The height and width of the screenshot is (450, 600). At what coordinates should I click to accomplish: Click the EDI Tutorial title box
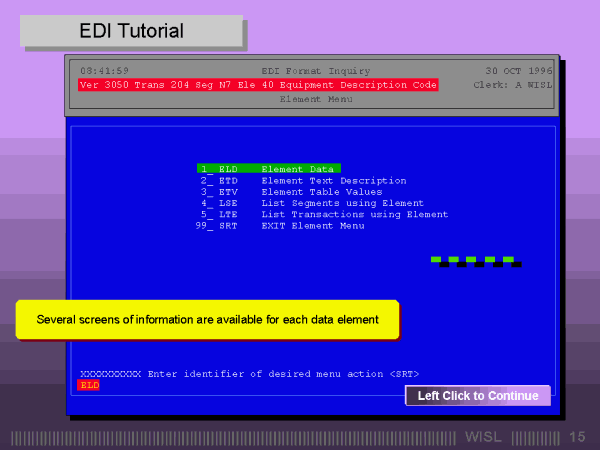pos(131,32)
